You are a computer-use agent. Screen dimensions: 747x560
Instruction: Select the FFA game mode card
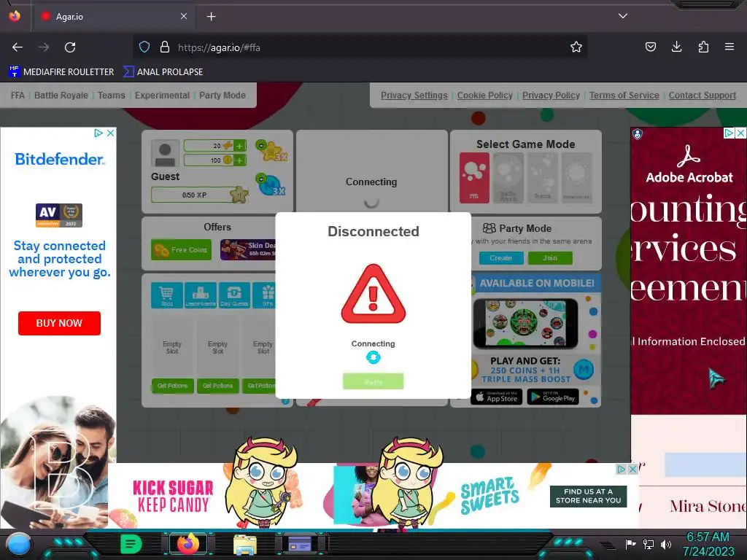point(474,178)
